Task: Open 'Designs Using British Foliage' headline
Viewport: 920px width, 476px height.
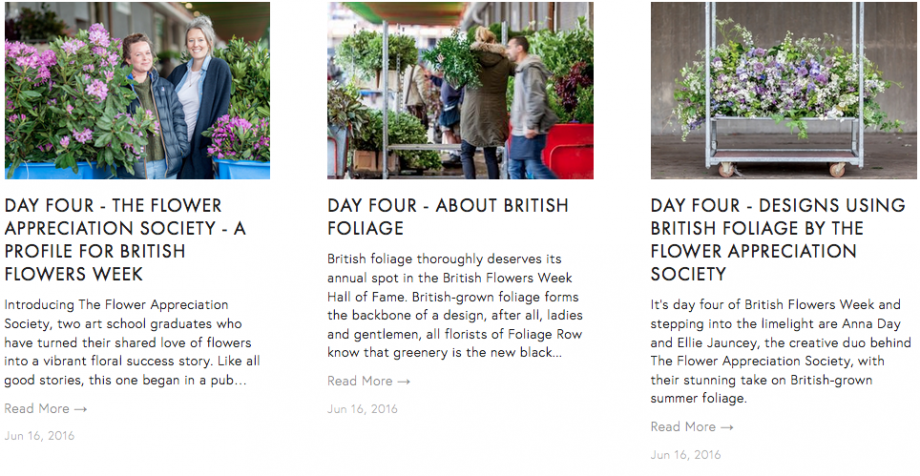Action: [x=777, y=240]
